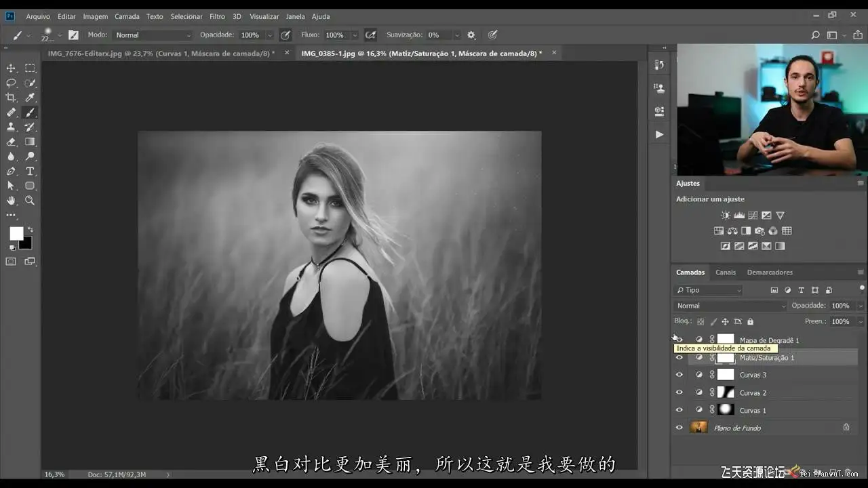Select the Pen tool

tap(11, 171)
